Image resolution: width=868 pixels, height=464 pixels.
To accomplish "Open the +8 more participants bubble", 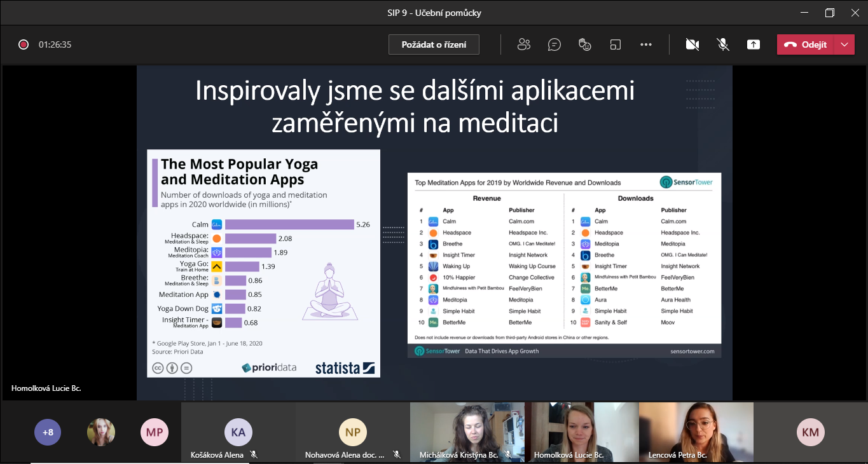I will [48, 432].
